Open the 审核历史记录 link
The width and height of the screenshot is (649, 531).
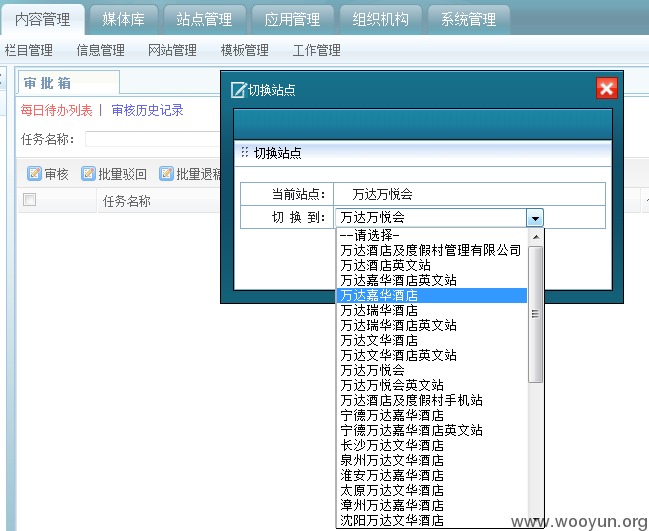[147, 110]
